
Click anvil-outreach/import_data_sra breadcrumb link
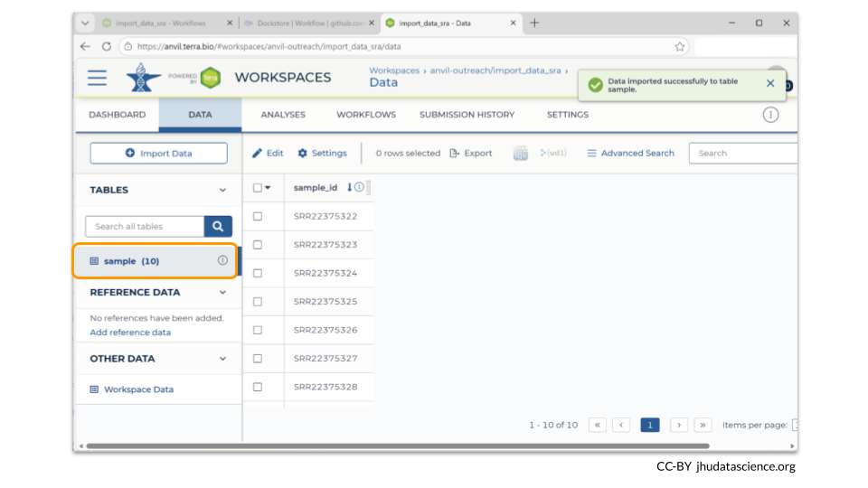coord(495,70)
